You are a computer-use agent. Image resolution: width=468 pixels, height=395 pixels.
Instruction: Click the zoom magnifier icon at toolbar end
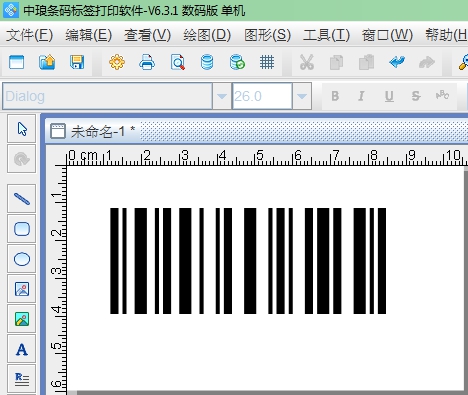coord(463,62)
